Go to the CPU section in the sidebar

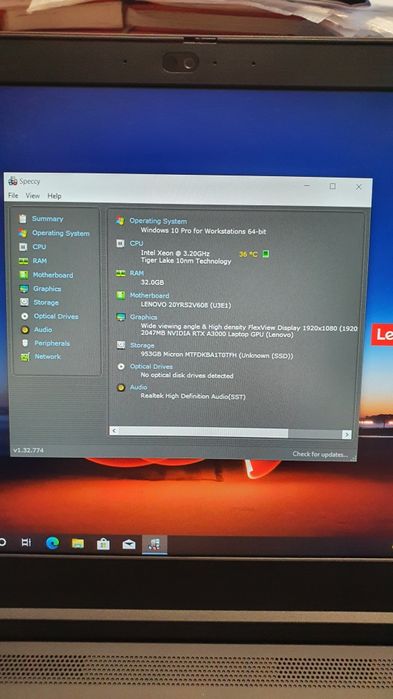(39, 247)
